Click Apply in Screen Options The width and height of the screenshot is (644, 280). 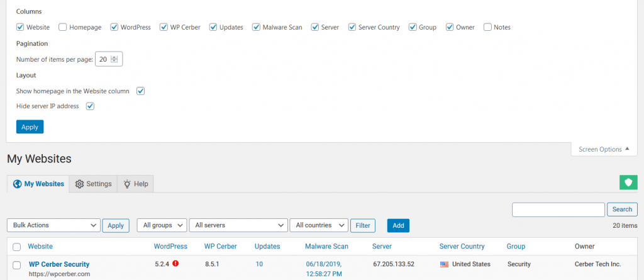30,127
